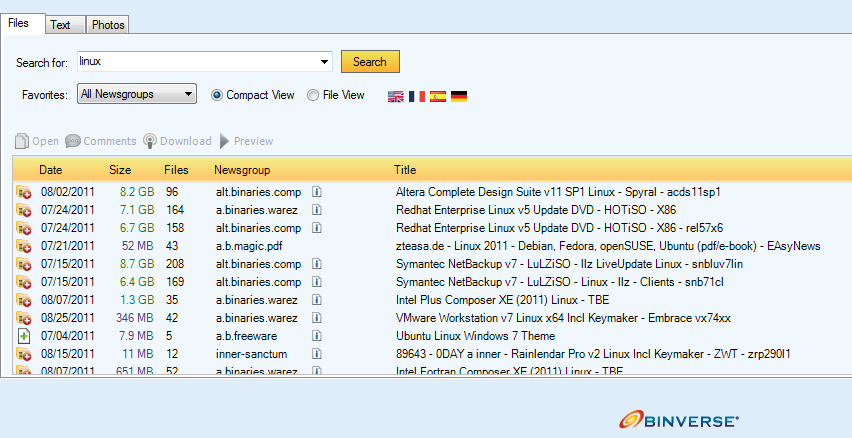Screen dimensions: 852x438
Task: Click the Search button
Action: click(x=370, y=61)
